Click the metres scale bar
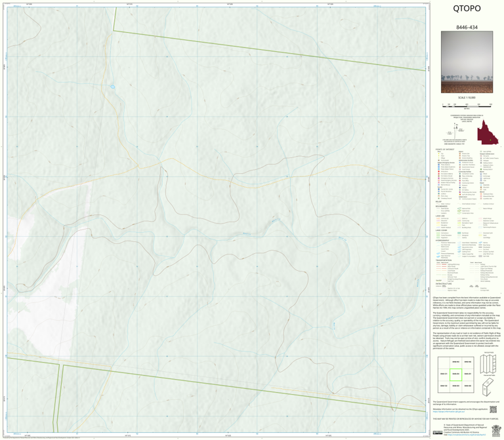This screenshot has width=504, height=440. point(467,106)
